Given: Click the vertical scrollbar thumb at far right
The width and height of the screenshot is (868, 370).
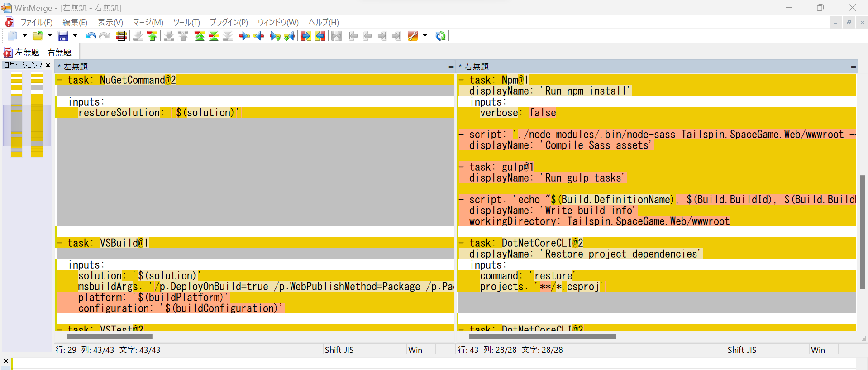Looking at the screenshot, I should pos(862,232).
